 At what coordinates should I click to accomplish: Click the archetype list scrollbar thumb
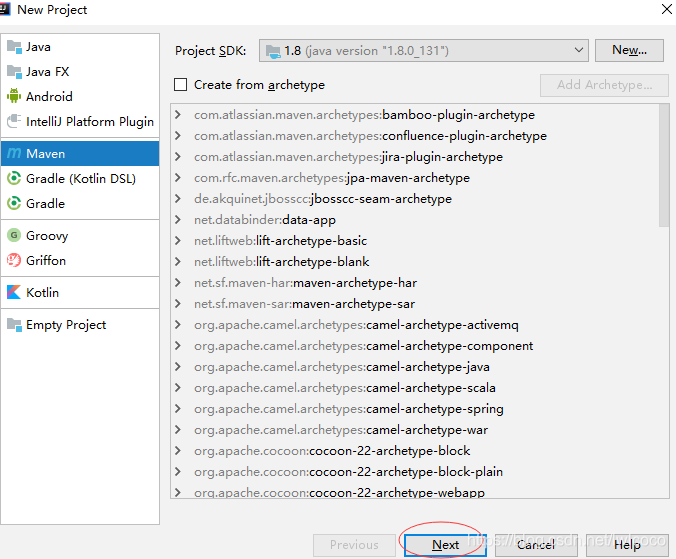(663, 165)
